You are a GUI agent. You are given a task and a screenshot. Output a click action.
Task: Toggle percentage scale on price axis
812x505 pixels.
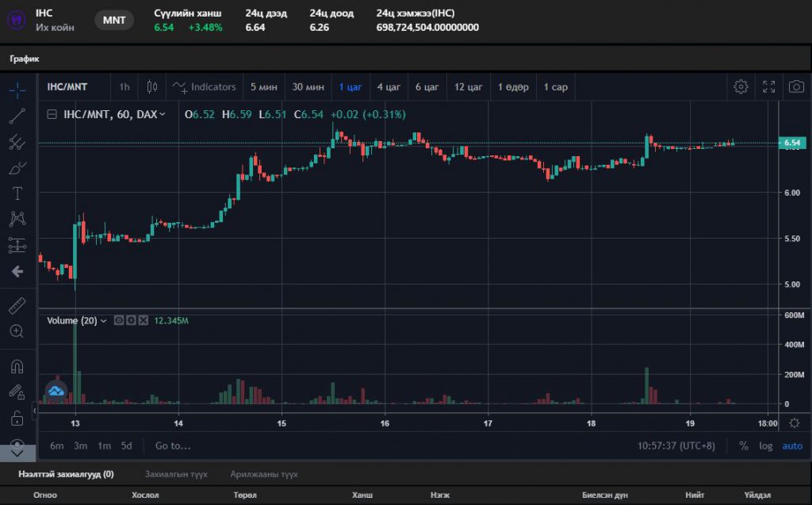743,446
